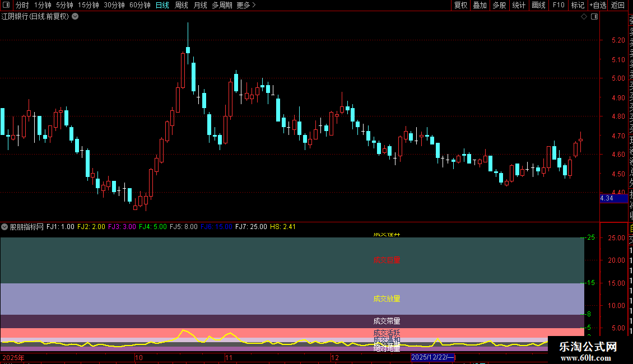
Task: Click the 标记 mark button
Action: coord(578,5)
